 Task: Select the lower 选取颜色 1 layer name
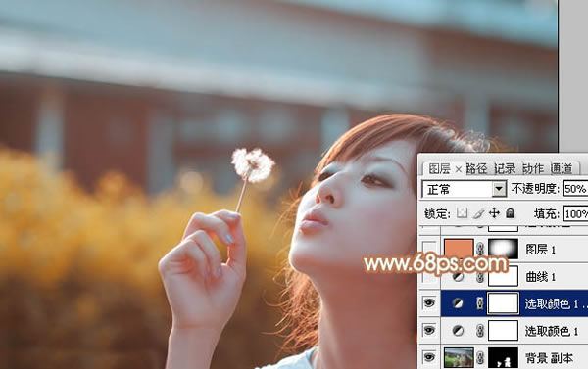point(552,331)
